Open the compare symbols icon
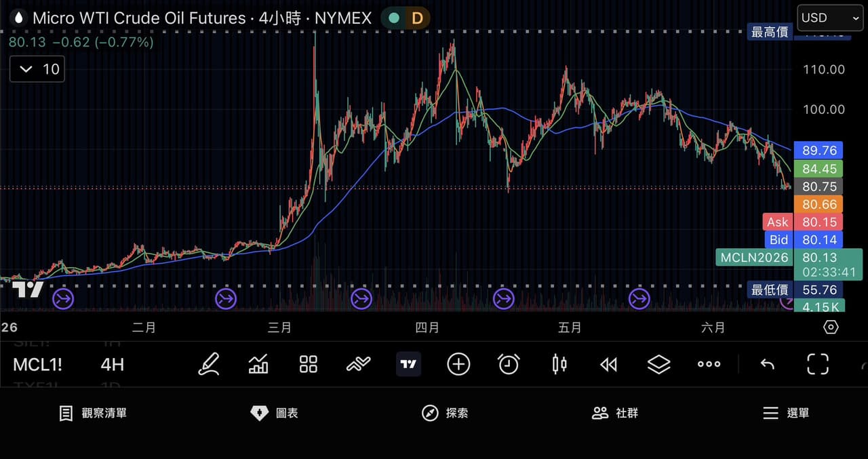Screen dimensions: 868x459 [x=358, y=364]
